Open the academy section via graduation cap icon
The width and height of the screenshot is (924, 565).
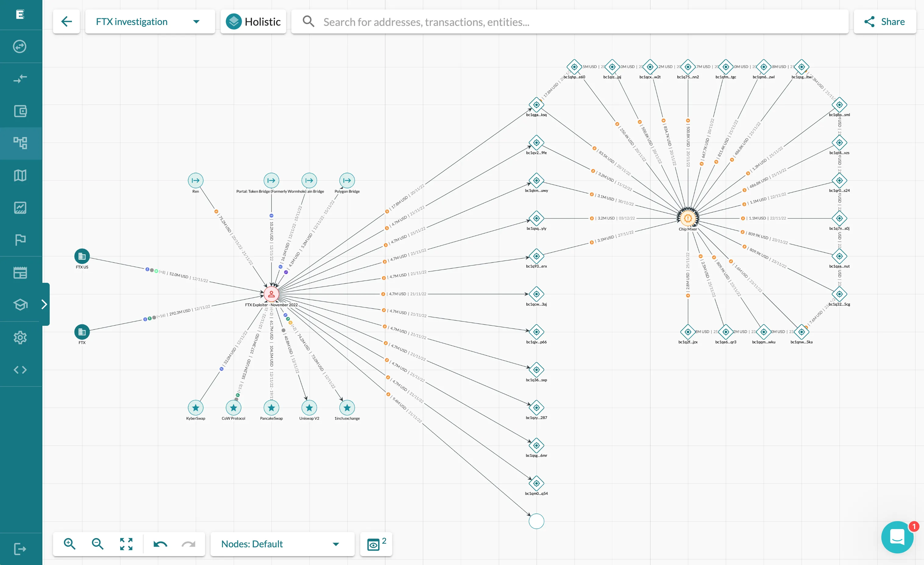pos(21,304)
